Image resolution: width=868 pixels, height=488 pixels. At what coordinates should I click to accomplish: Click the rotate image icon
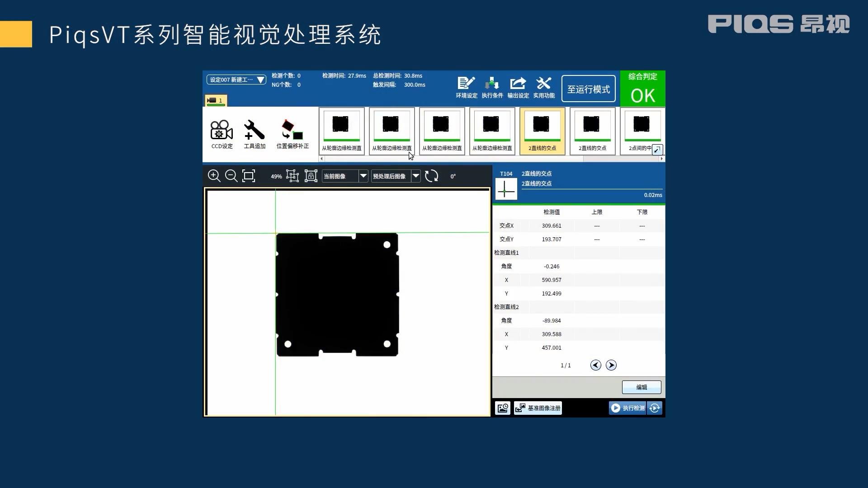[x=431, y=176]
